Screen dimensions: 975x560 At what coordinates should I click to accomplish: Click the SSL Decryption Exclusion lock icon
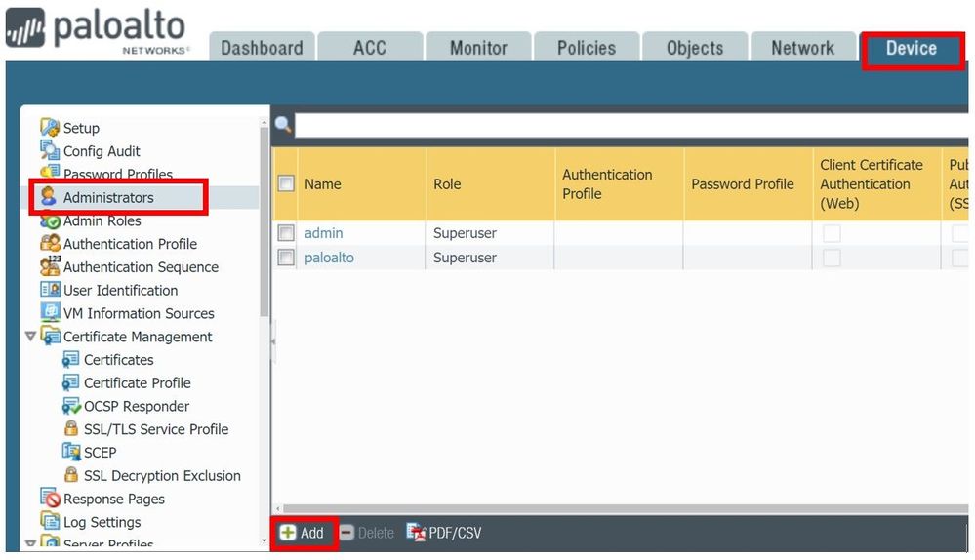(71, 475)
